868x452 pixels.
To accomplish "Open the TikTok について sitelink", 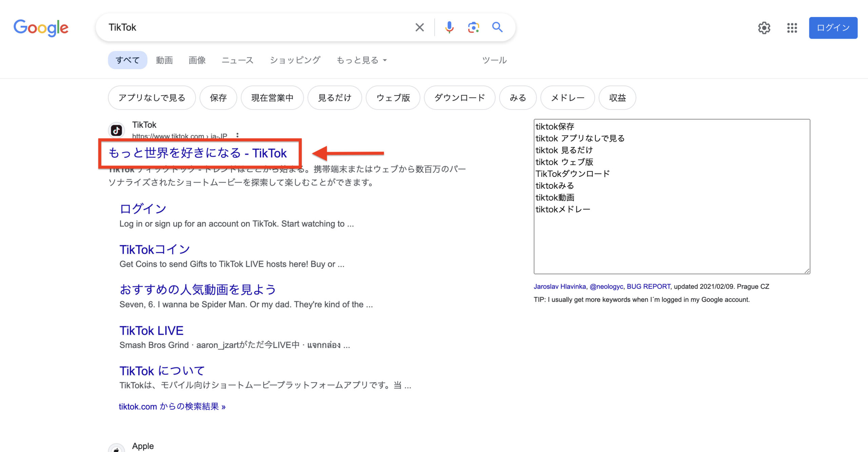I will (x=162, y=371).
